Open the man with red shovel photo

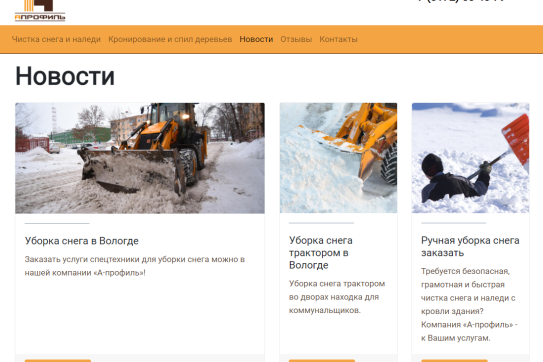470,158
